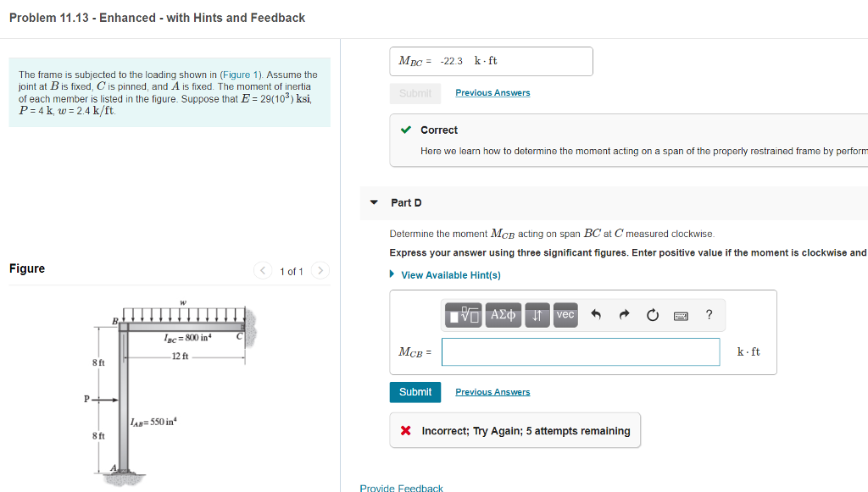Click the next figure navigation arrow
Image resolution: width=868 pixels, height=492 pixels.
(x=320, y=271)
